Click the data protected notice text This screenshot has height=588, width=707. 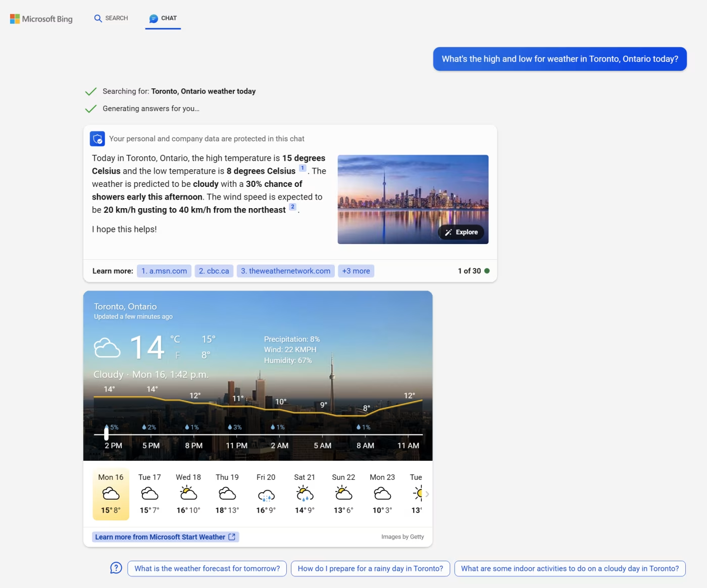(x=207, y=138)
